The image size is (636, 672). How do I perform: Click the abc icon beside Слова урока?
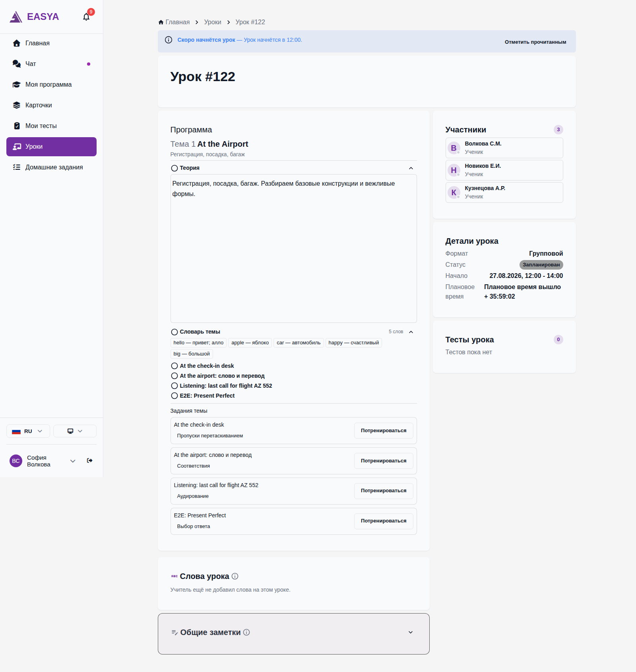[x=174, y=576]
